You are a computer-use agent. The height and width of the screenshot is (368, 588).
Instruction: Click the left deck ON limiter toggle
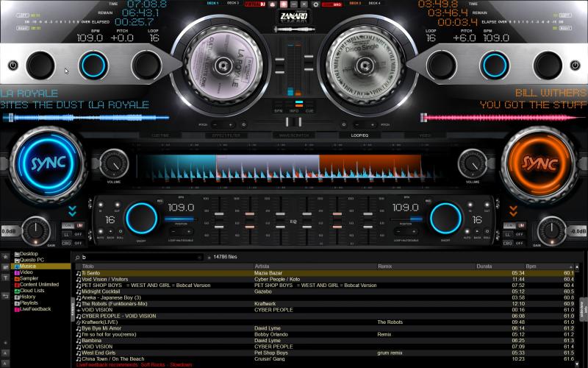(68, 225)
